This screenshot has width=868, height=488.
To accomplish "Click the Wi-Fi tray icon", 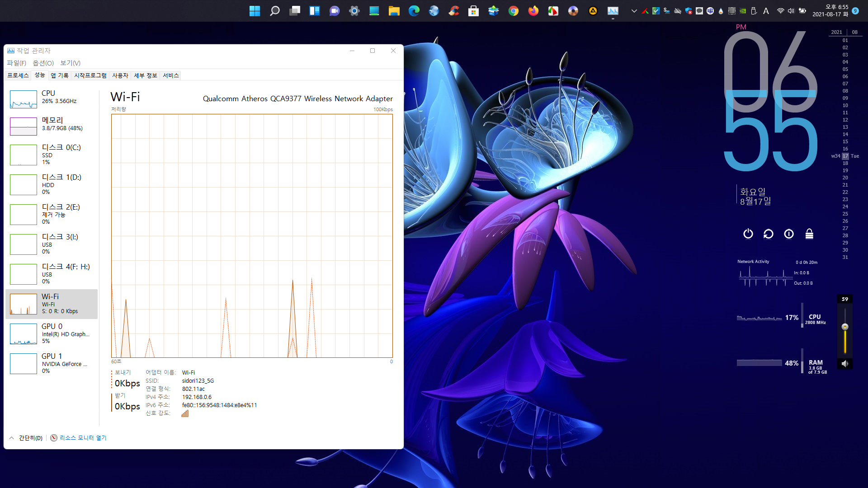I will [x=780, y=11].
